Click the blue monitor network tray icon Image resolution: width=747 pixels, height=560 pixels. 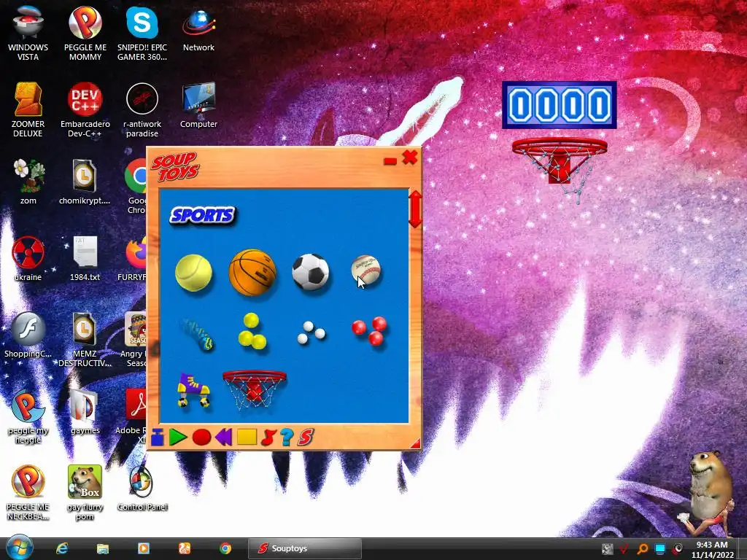tap(659, 550)
